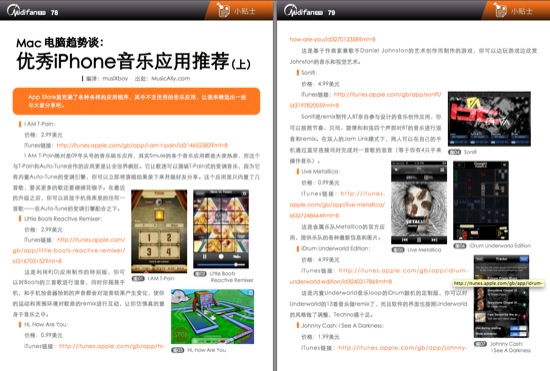Click page number 78 in the header
Viewport: 550px width, 371px height.
54,13
